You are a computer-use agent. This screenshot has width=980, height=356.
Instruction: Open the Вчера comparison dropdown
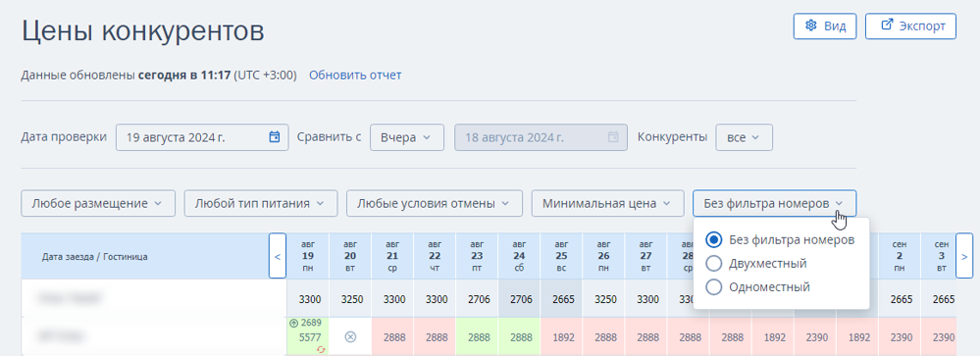pos(407,137)
